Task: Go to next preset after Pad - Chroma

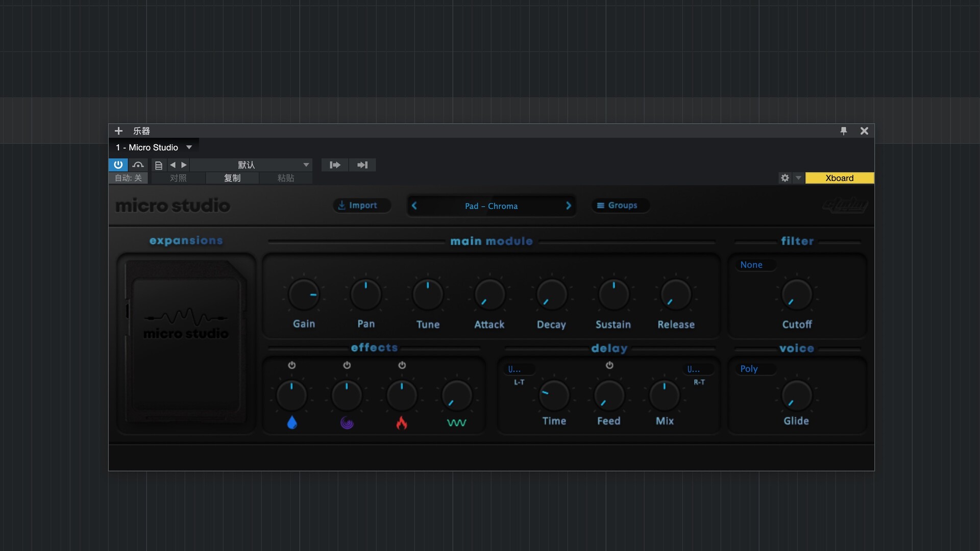Action: [x=568, y=206]
